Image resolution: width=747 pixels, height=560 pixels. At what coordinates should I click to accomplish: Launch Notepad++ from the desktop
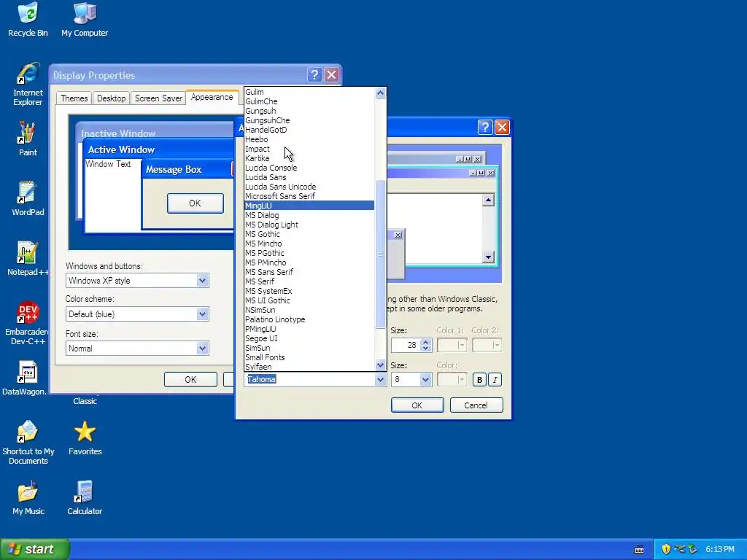click(28, 259)
